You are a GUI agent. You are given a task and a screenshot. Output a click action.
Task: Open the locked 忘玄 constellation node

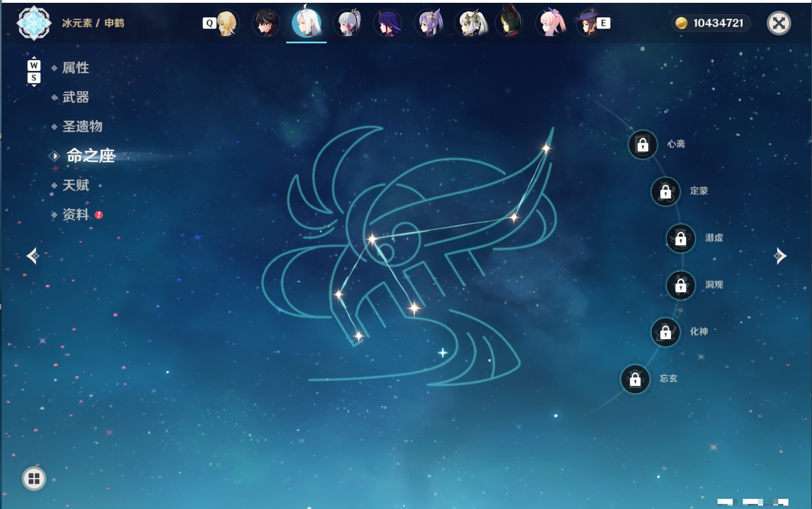(x=635, y=379)
